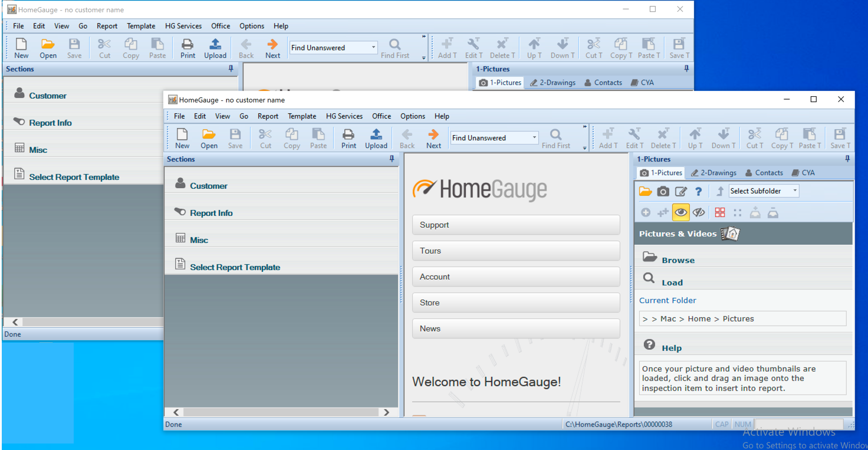Toggle the crossed-out eye hide icon
Image resolution: width=868 pixels, height=450 pixels.
pyautogui.click(x=699, y=212)
